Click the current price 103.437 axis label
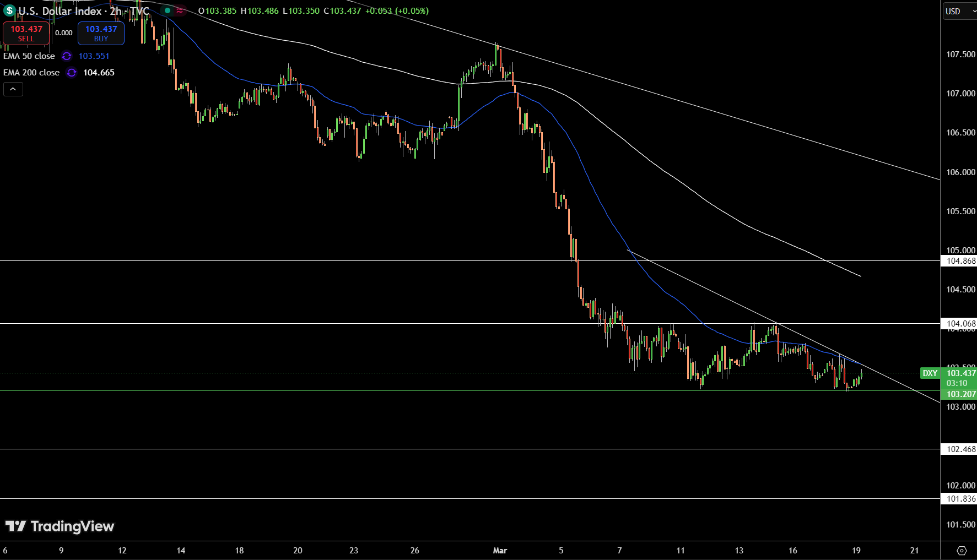This screenshot has width=977, height=560. (x=960, y=373)
